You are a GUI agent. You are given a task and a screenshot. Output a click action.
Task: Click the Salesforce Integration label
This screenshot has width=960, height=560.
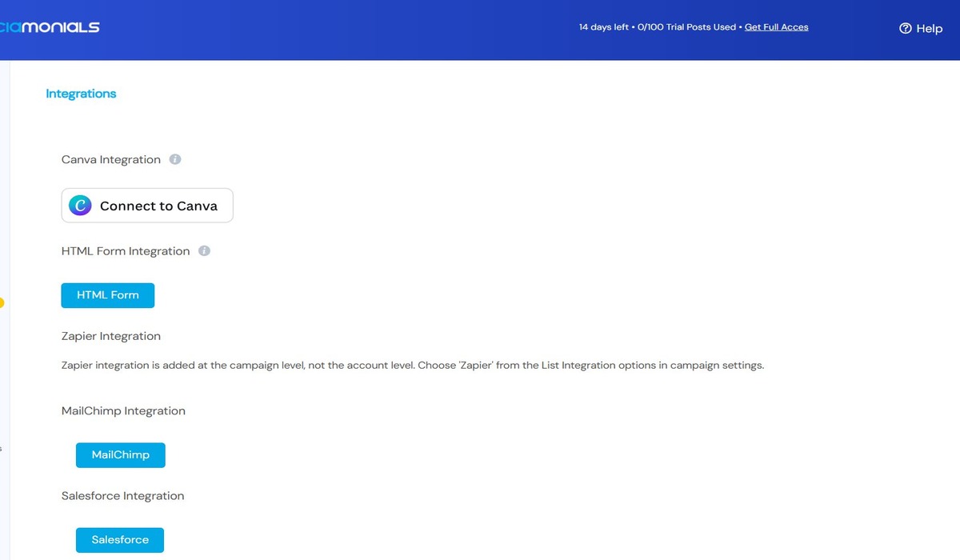pyautogui.click(x=122, y=496)
